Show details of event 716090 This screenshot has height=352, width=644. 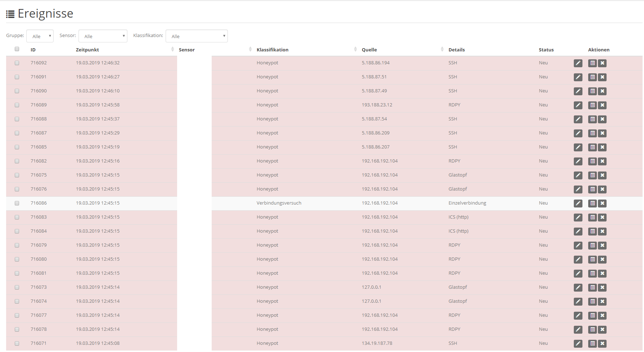(593, 91)
